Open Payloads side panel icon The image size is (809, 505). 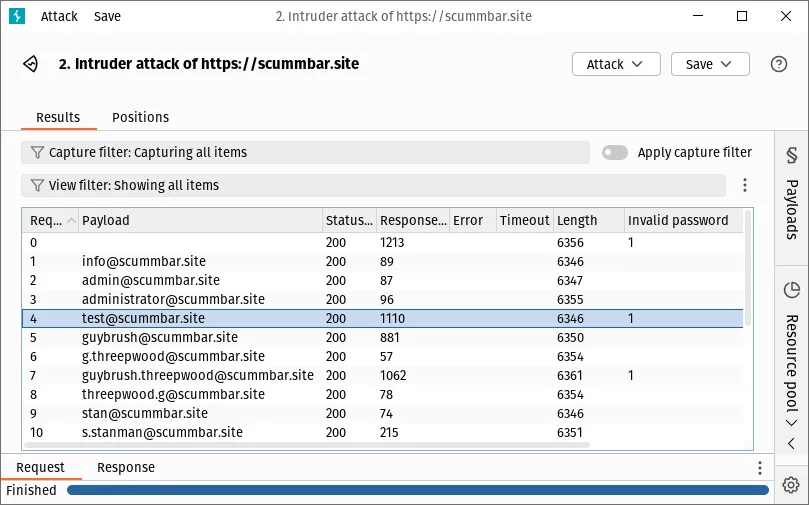(x=791, y=155)
